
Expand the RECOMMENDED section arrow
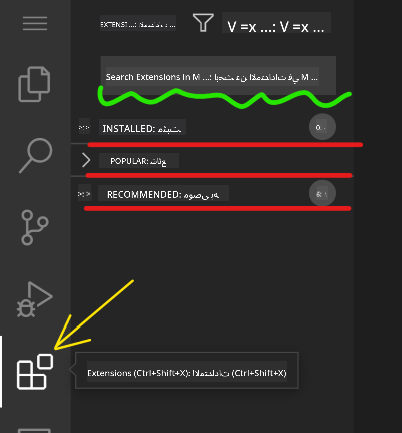click(84, 193)
